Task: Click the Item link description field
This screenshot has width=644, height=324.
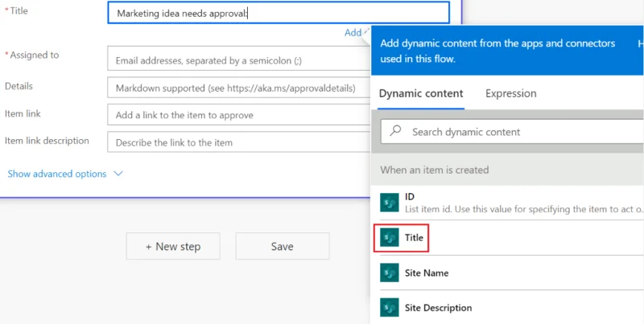Action: tap(239, 142)
